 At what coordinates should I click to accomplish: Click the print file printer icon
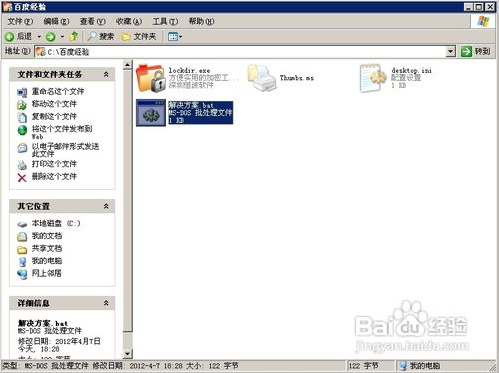pos(22,165)
